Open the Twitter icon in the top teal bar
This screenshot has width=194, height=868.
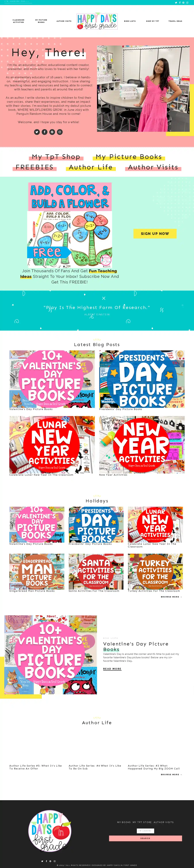176,3
